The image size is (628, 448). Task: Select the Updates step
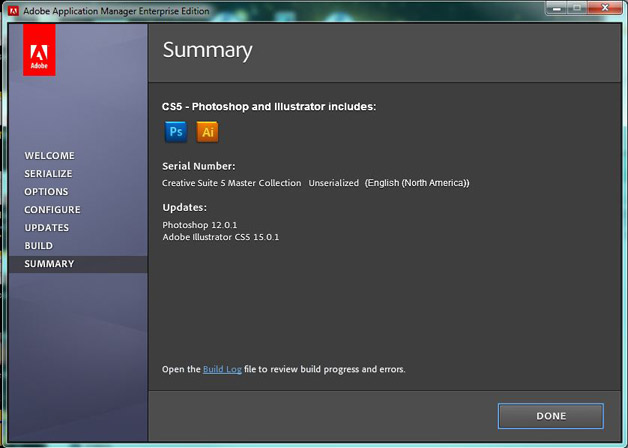point(46,228)
